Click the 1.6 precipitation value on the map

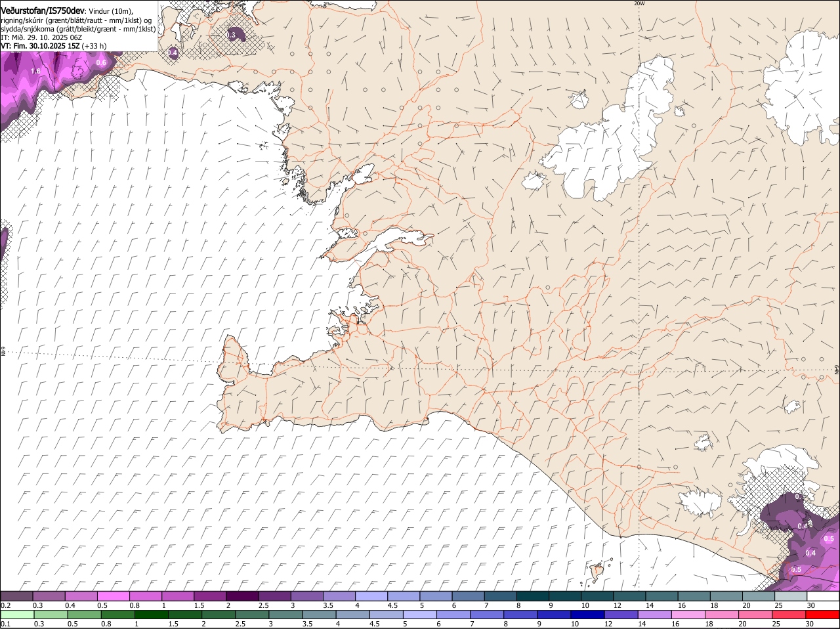[x=36, y=71]
